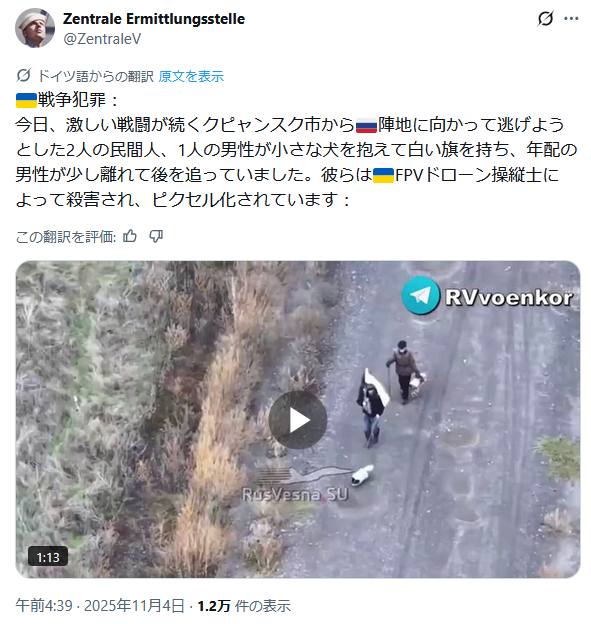Show original text via 原文を表示
This screenshot has width=591, height=624.
point(191,76)
